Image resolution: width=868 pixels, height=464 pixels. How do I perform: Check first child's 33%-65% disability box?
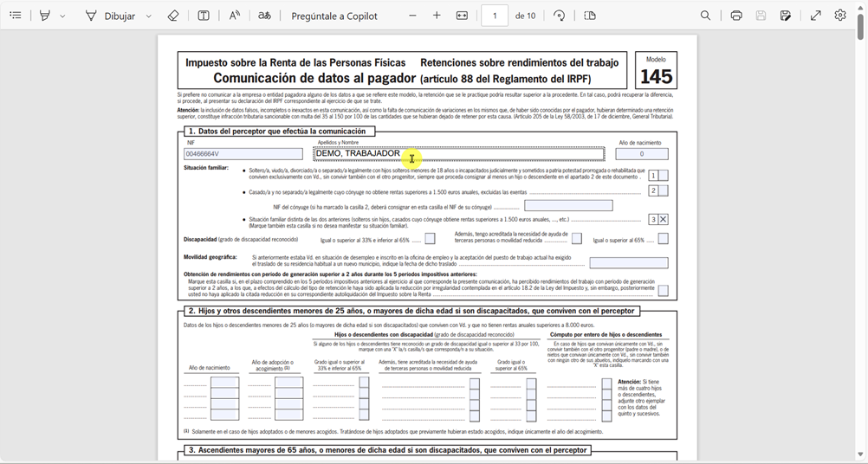[x=364, y=383]
